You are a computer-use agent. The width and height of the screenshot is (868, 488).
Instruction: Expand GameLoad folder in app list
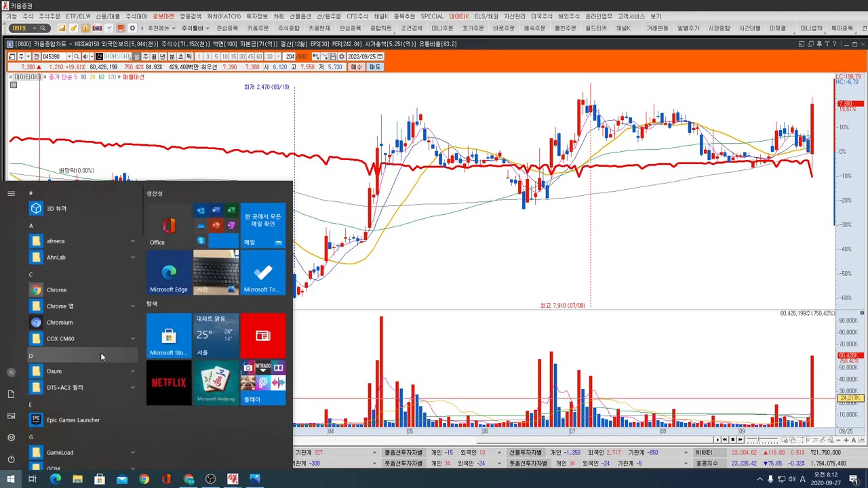pos(132,453)
